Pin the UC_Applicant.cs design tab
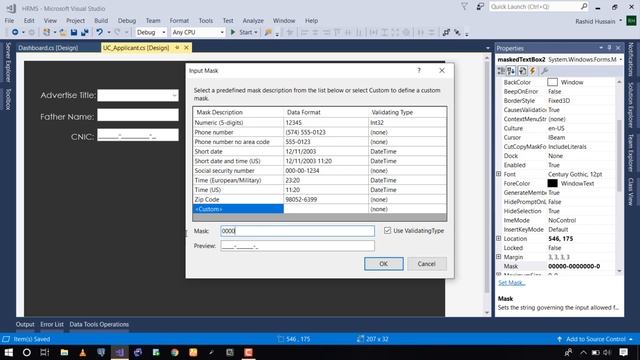 (177, 48)
